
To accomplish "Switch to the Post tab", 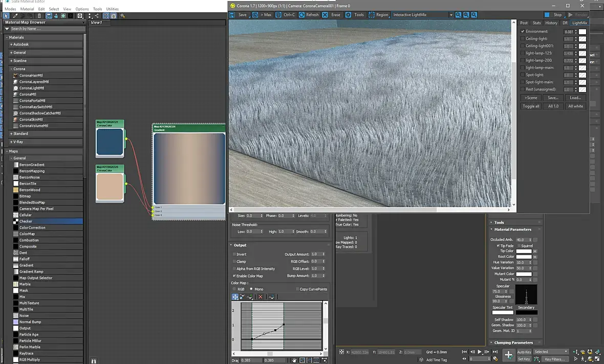I will (524, 23).
